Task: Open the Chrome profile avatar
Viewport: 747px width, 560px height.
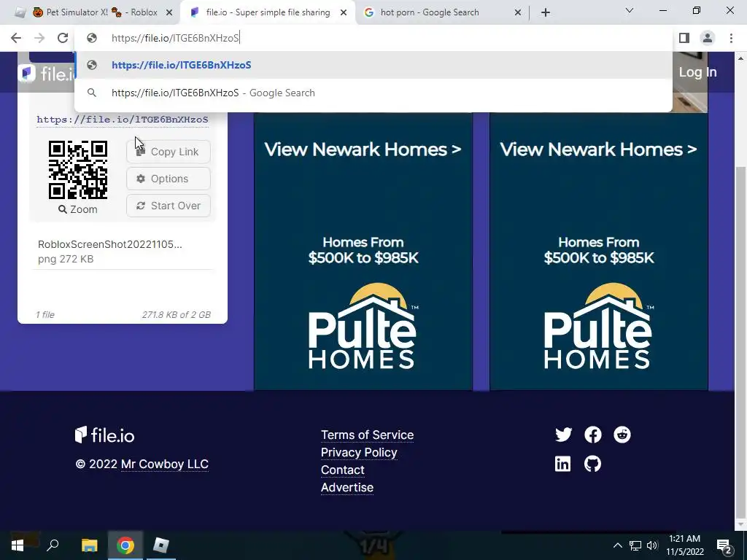Action: point(708,38)
